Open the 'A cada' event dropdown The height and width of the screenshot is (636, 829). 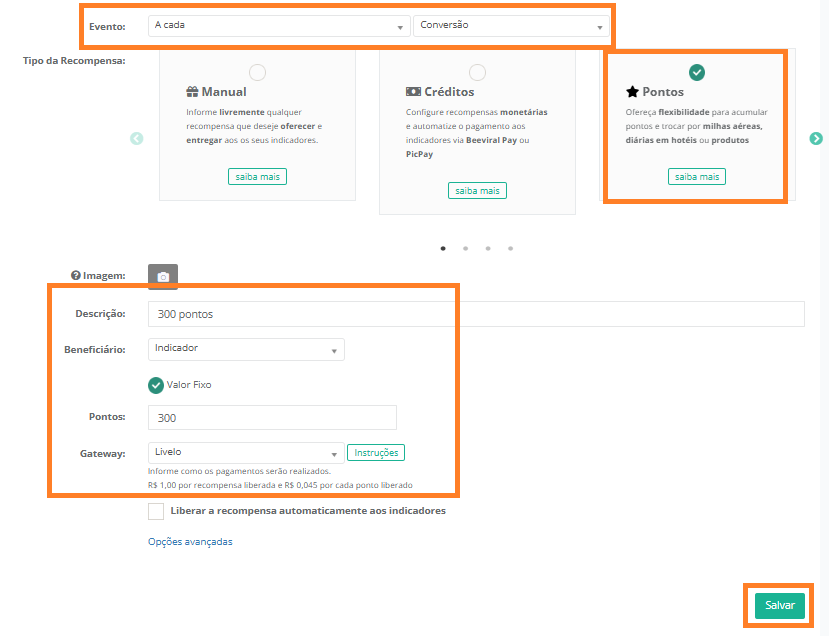pos(279,26)
